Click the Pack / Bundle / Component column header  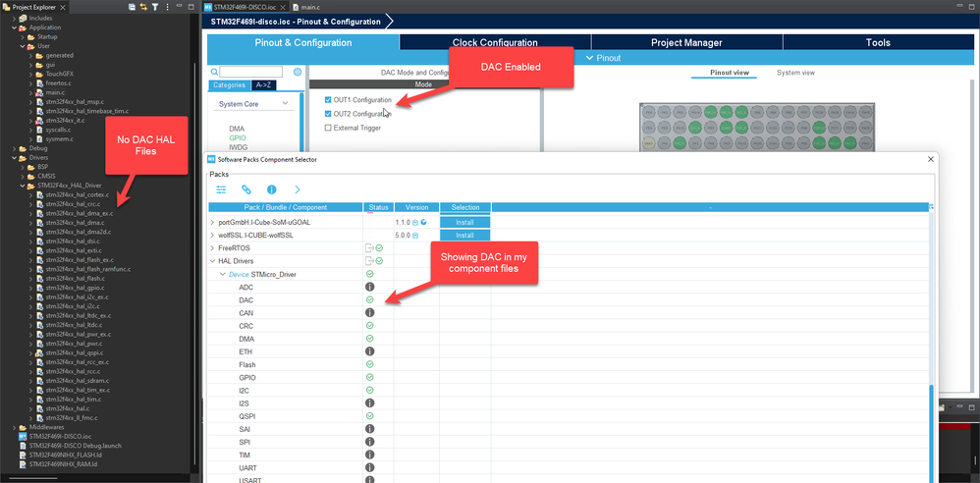(x=285, y=207)
